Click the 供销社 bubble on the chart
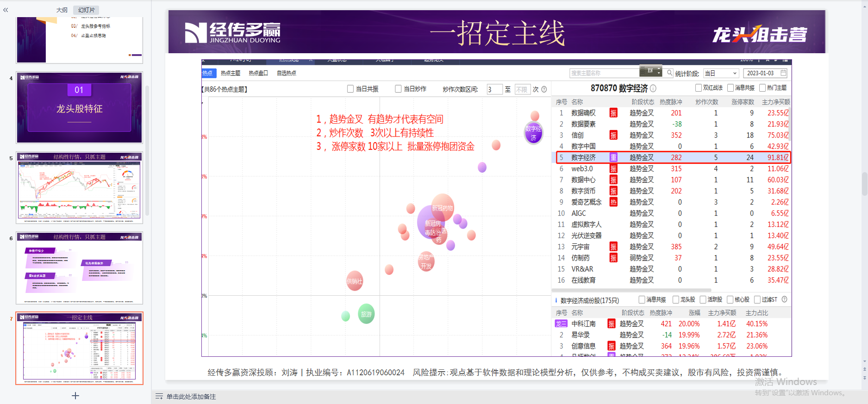The image size is (868, 404). click(355, 281)
